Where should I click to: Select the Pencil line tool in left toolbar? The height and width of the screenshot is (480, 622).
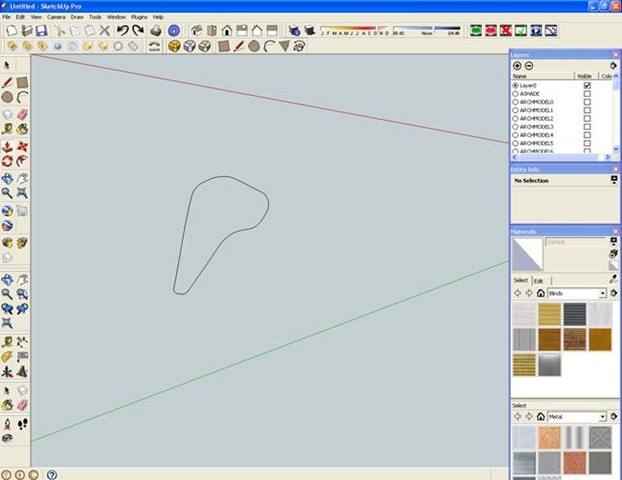pos(7,82)
